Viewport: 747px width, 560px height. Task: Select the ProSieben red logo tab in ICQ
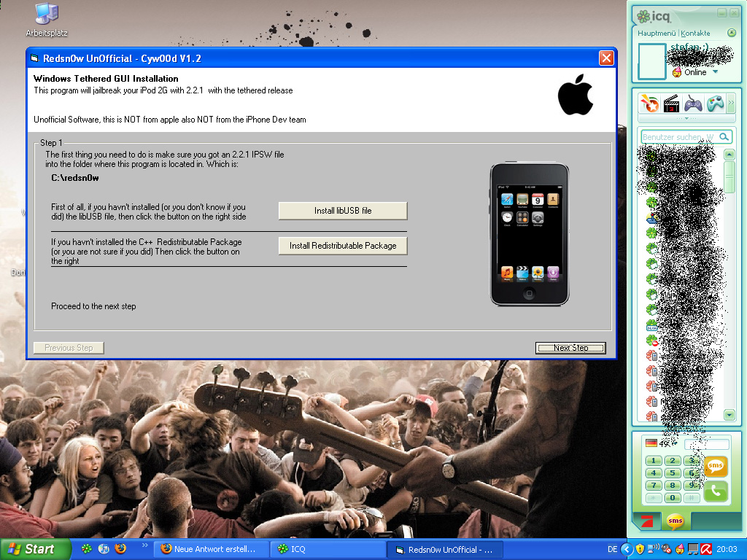647,521
